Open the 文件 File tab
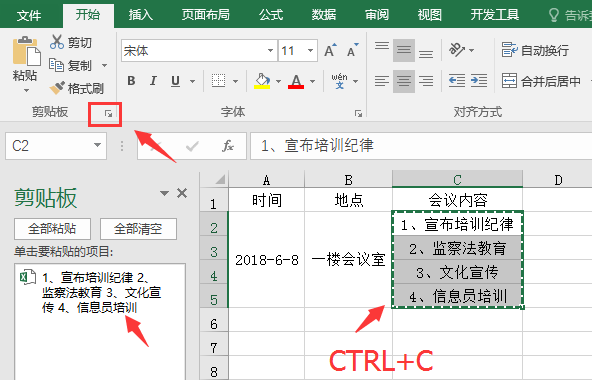The image size is (592, 380). click(29, 15)
